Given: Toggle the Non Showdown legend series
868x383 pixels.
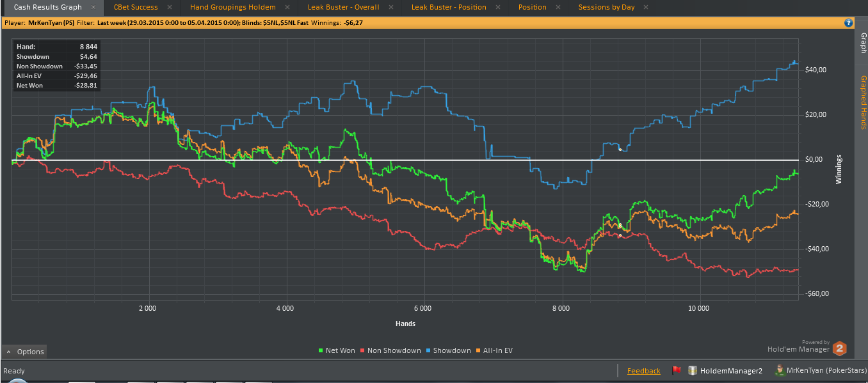Looking at the screenshot, I should click(390, 350).
